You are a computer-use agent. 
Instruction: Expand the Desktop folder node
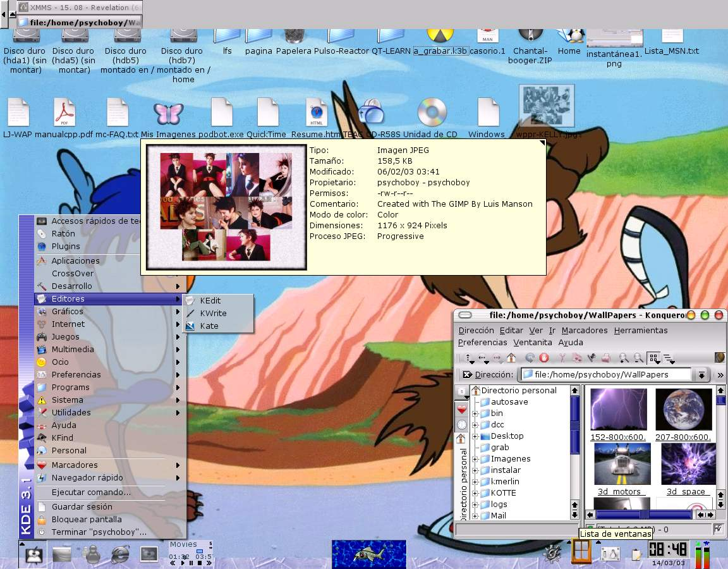click(475, 436)
